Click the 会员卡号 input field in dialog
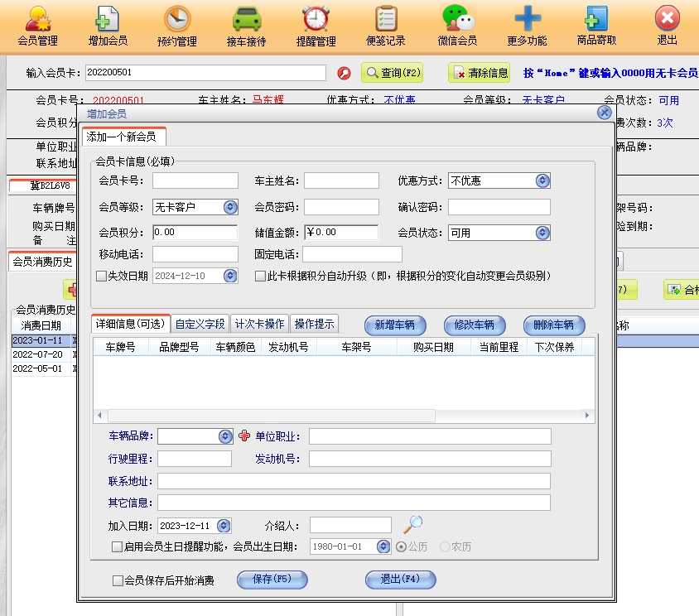This screenshot has width=699, height=616. click(x=195, y=180)
